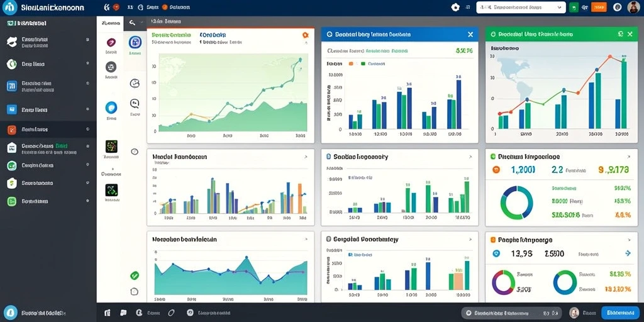
Task: Expand the chevron on the top donut chart panel
Action: point(629,157)
